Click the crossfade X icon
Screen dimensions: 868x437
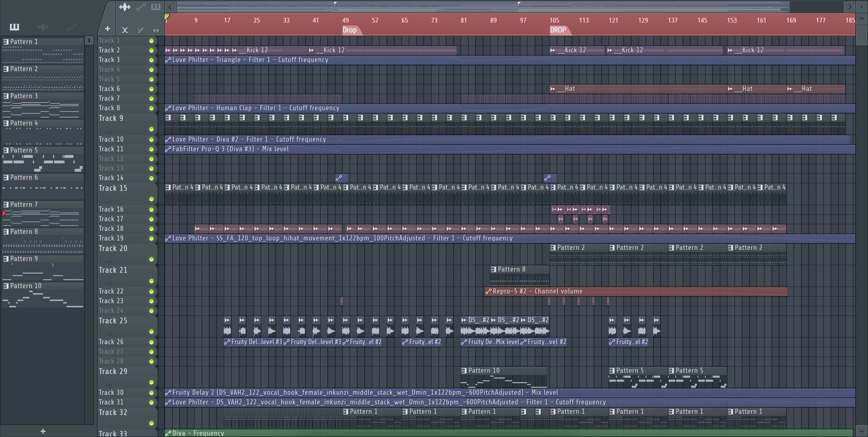125,30
